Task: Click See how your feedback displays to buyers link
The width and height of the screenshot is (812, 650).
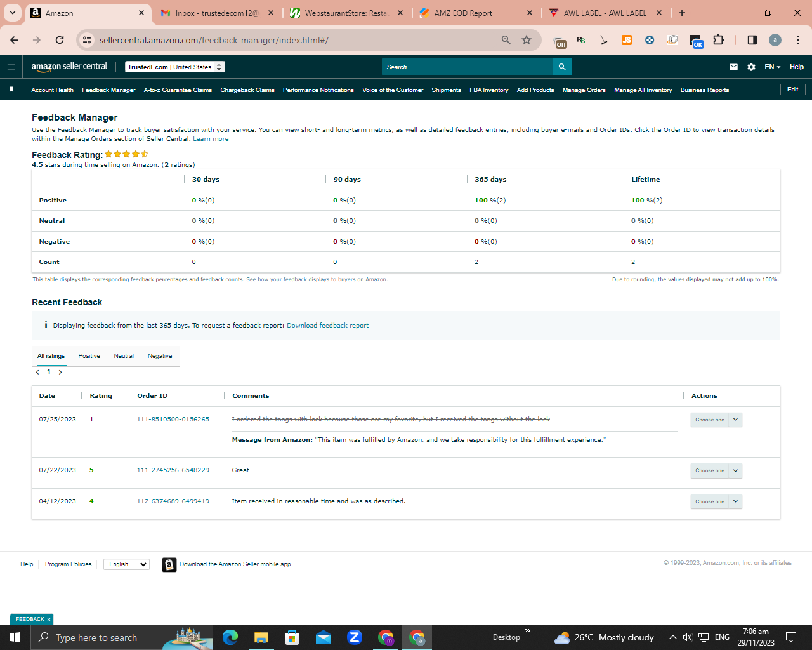Action: pos(317,279)
